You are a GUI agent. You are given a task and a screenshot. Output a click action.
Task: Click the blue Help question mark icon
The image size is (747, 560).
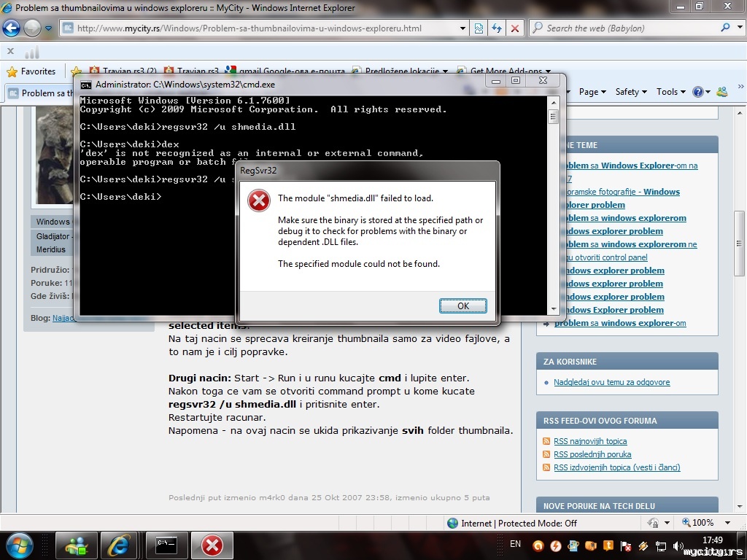pyautogui.click(x=698, y=92)
